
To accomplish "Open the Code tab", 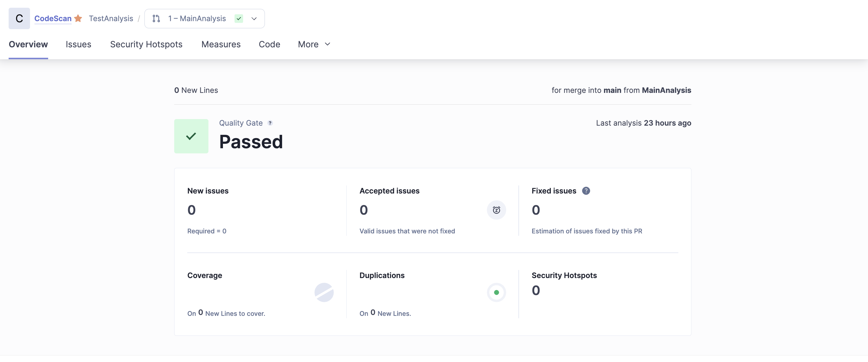I will [x=269, y=44].
